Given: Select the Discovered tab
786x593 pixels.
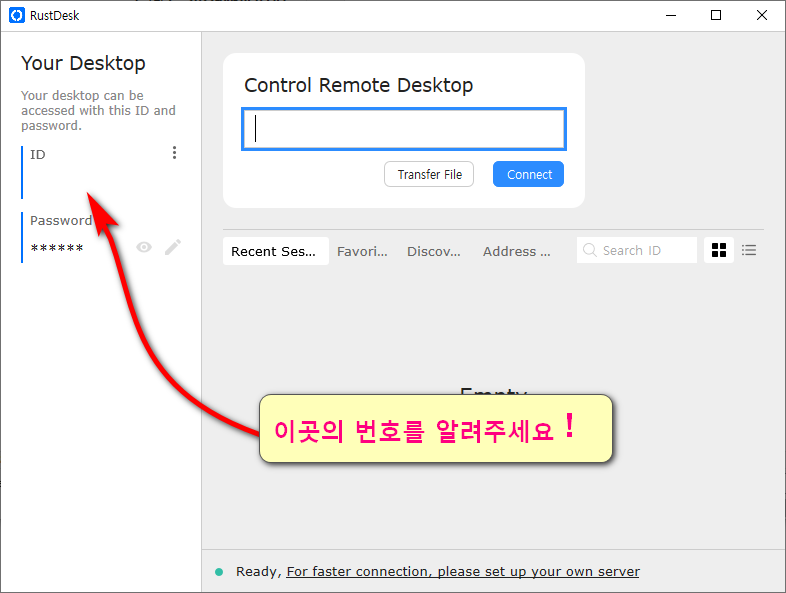Looking at the screenshot, I should (x=434, y=251).
